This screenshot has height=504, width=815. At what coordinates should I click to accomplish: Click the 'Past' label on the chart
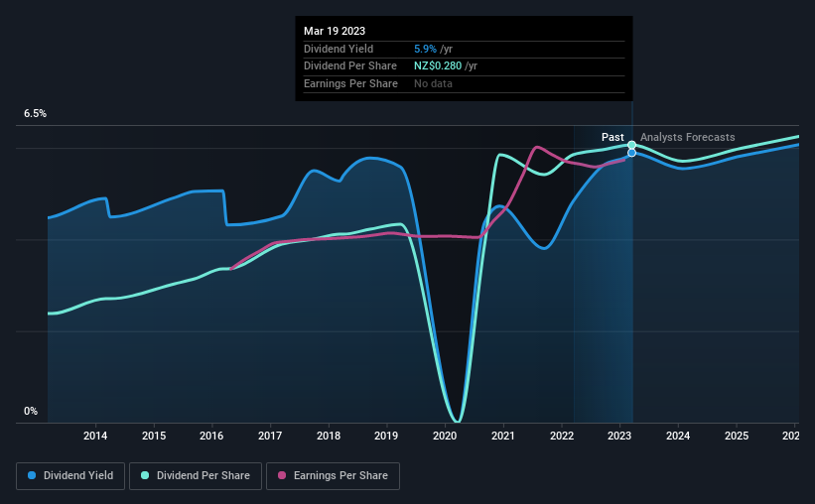click(612, 137)
